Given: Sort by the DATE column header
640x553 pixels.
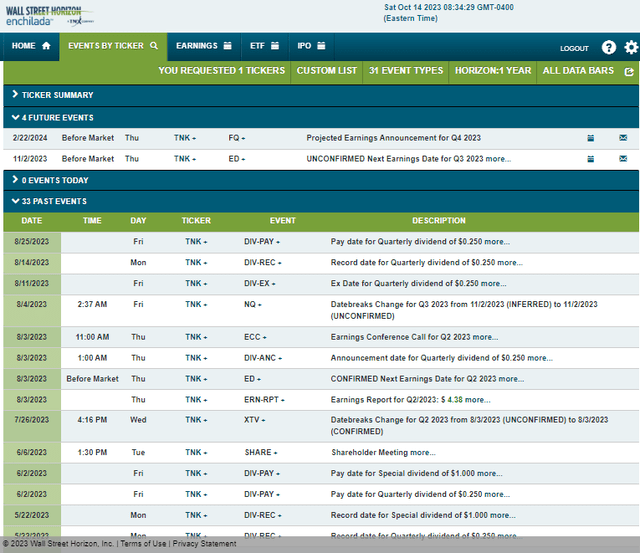Looking at the screenshot, I should (32, 221).
